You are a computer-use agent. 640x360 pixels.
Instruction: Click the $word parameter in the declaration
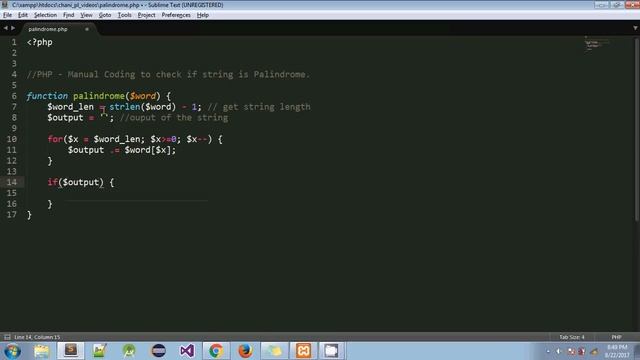point(142,96)
